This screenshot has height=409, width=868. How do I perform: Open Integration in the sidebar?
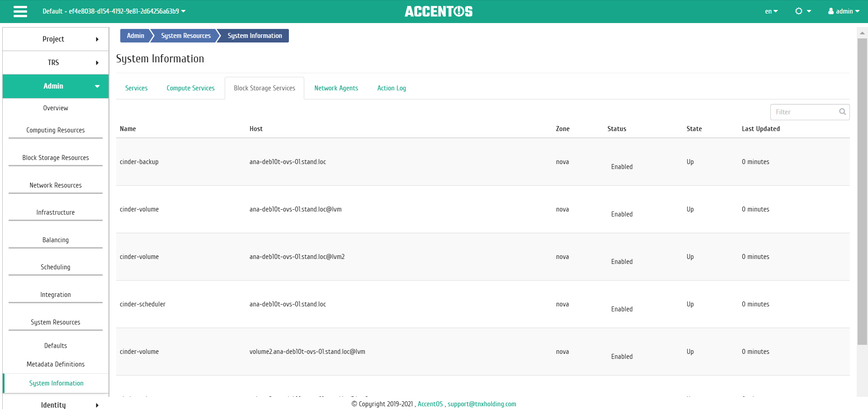pos(56,295)
